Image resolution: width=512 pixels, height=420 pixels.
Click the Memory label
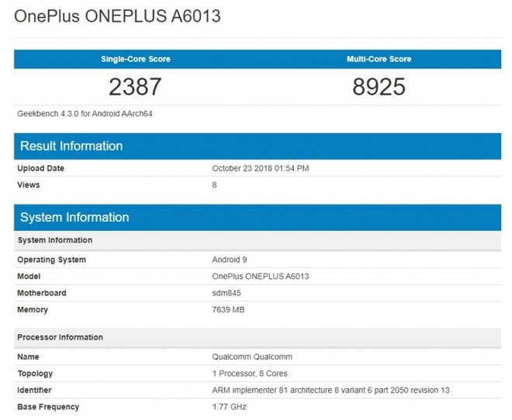coord(33,310)
